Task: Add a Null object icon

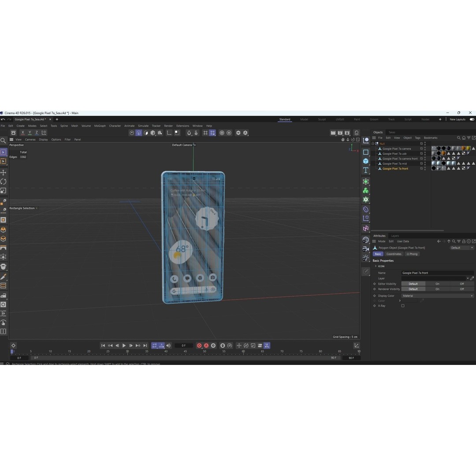Action: pyautogui.click(x=366, y=140)
